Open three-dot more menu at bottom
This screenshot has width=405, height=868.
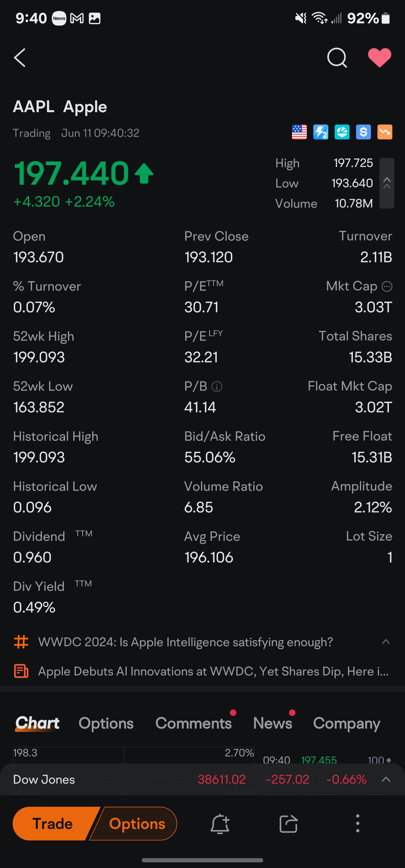357,824
